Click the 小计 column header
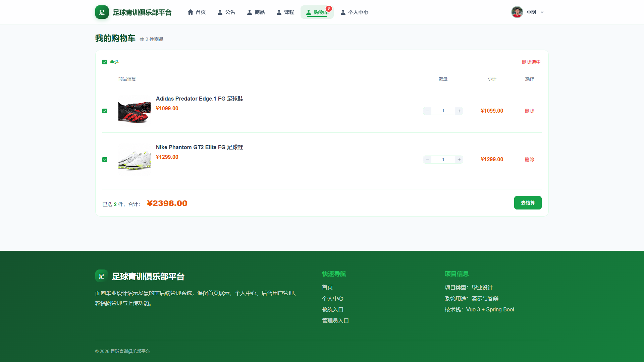Screen dimensions: 644x362 492,79
